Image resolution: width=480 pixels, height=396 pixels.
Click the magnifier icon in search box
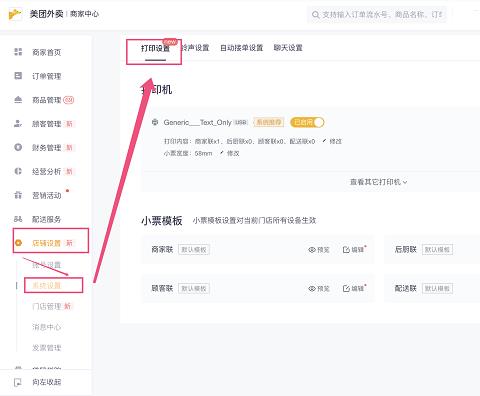316,15
